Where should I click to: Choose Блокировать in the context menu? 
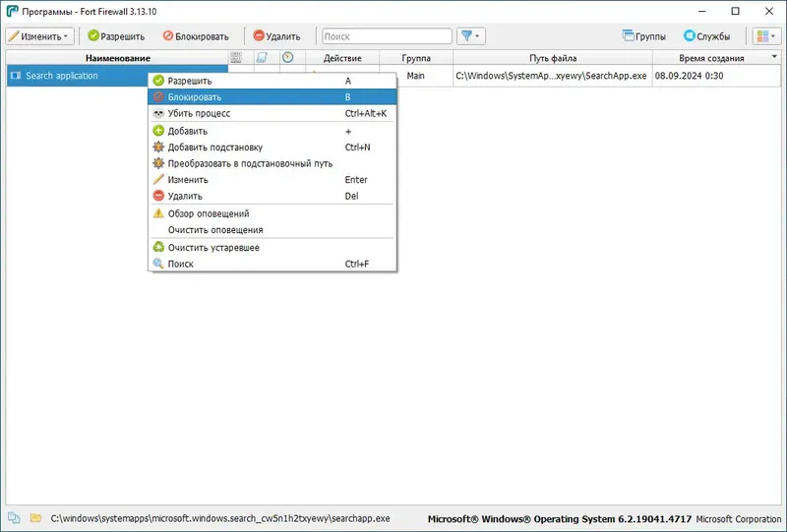pyautogui.click(x=272, y=97)
